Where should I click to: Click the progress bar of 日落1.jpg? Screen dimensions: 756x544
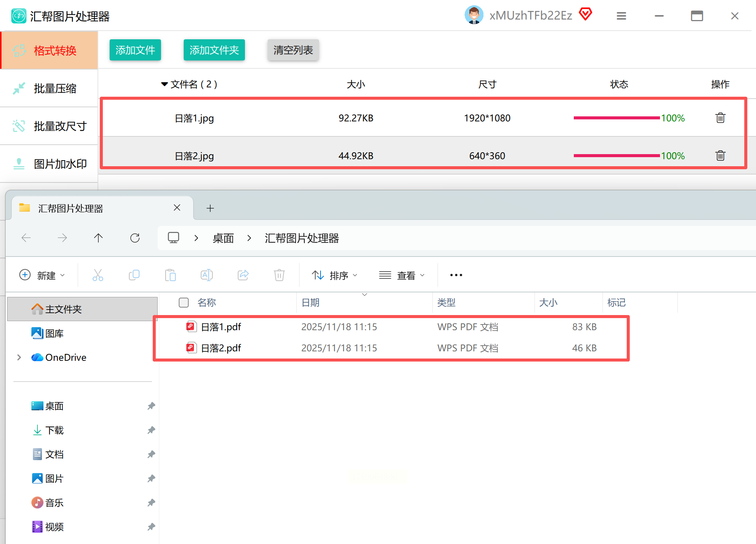(x=617, y=118)
